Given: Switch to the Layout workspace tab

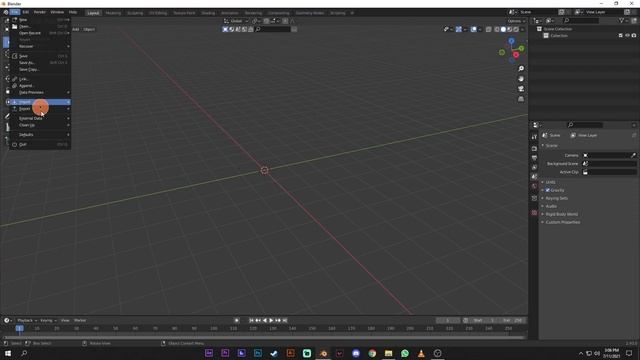Looking at the screenshot, I should 93,13.
